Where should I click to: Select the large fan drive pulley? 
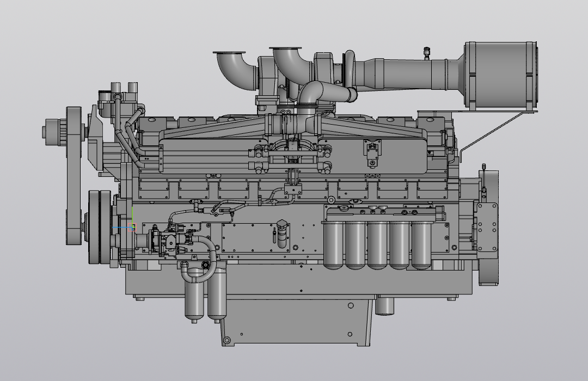click(x=74, y=176)
